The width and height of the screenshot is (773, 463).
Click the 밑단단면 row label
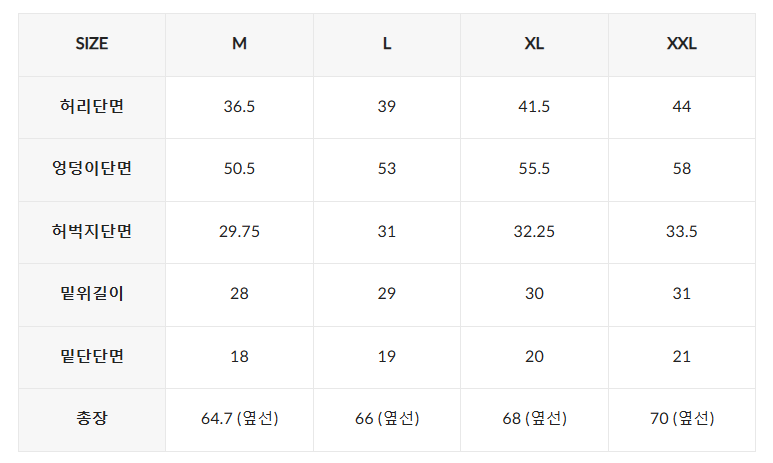point(92,356)
